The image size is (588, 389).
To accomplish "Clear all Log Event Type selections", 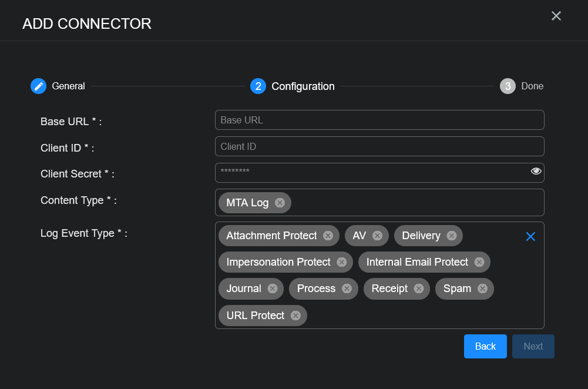I will click(x=530, y=236).
